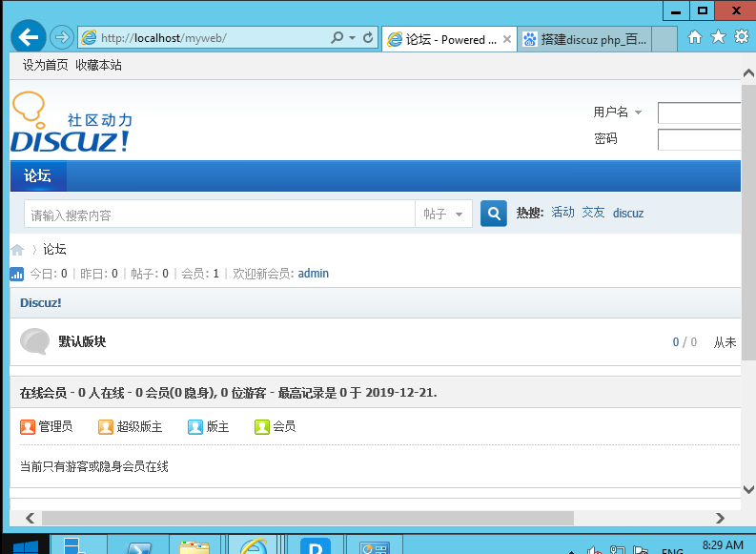The height and width of the screenshot is (554, 756).
Task: Open the address bar dropdown arrow
Action: [353, 37]
